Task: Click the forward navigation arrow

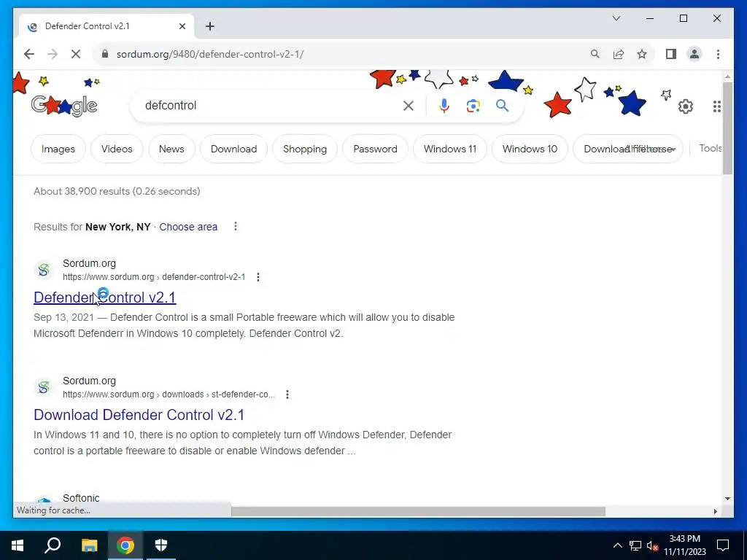Action: pyautogui.click(x=53, y=54)
